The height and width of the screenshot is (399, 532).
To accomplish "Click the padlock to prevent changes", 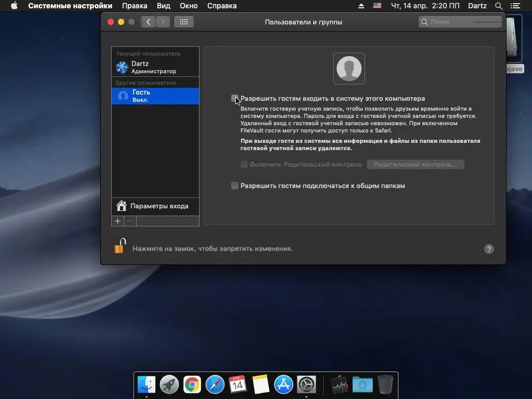I will tap(120, 246).
